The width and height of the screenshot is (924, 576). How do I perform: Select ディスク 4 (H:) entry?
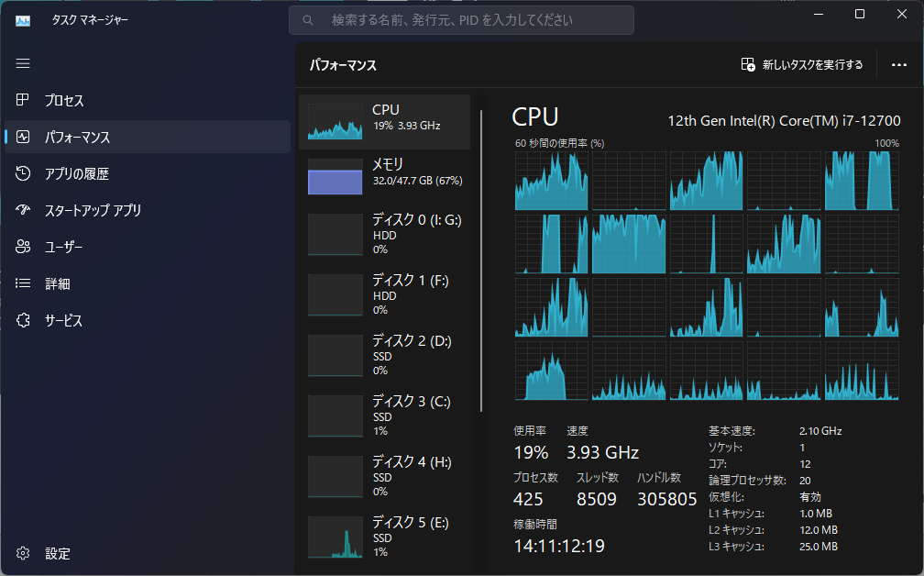click(385, 476)
